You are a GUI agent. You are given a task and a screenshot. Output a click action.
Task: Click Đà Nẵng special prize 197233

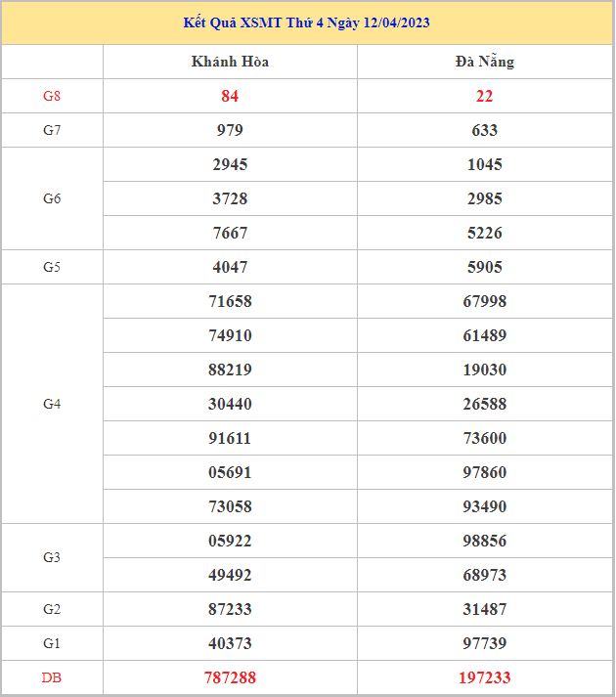tap(484, 677)
